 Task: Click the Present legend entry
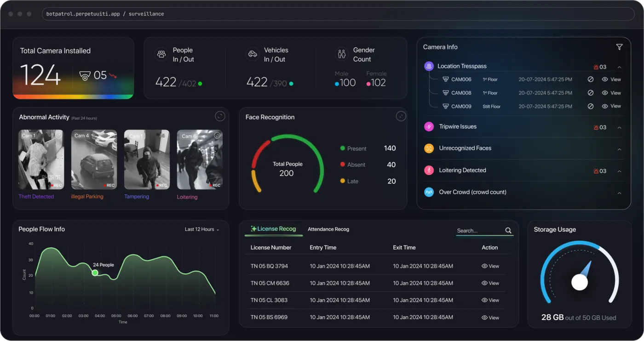(353, 148)
